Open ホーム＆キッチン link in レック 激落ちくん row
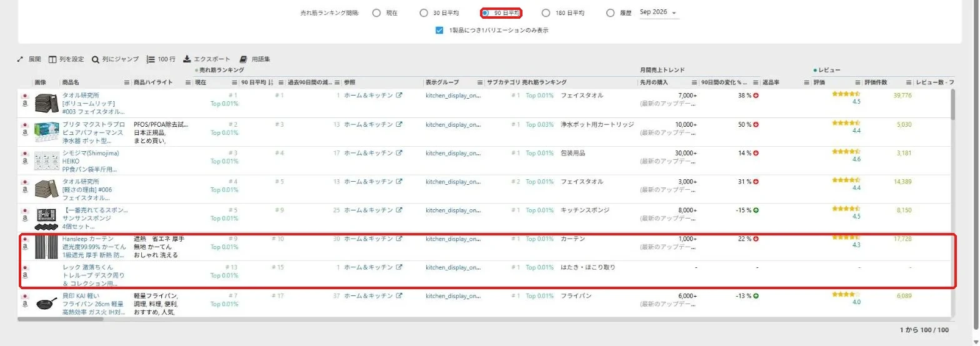980x346 pixels. [368, 267]
